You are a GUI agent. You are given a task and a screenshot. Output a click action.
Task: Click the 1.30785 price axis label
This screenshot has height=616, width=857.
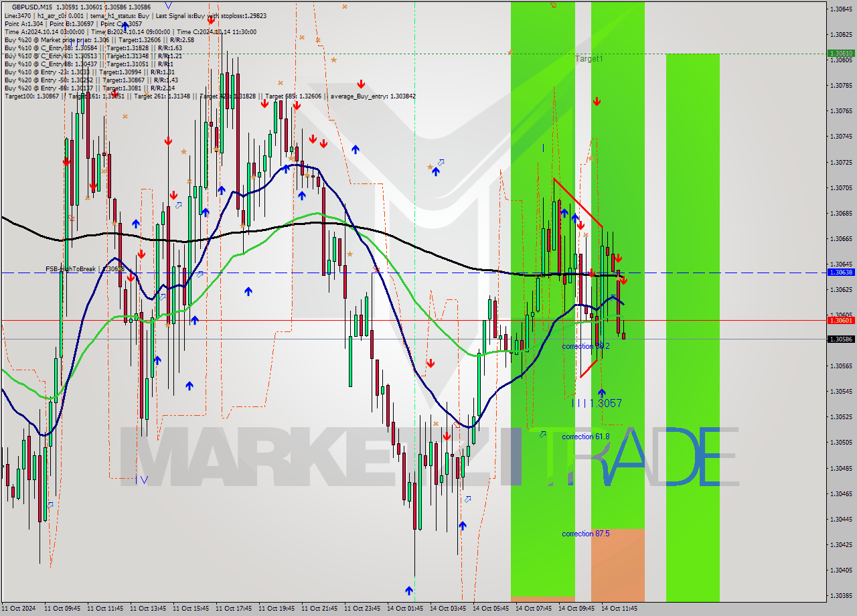[841, 85]
